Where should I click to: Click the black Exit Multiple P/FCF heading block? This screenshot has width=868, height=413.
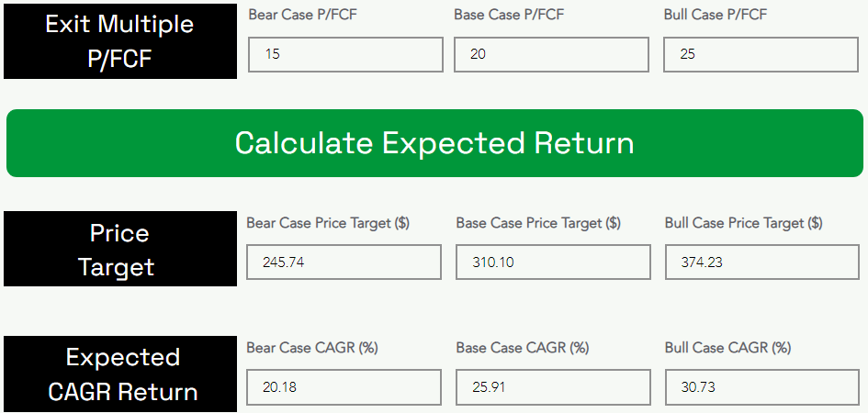tap(120, 39)
